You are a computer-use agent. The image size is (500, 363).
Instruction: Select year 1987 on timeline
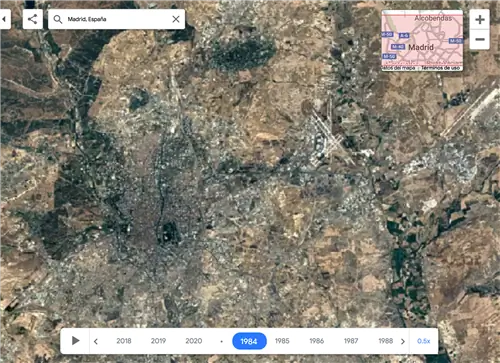(x=351, y=341)
